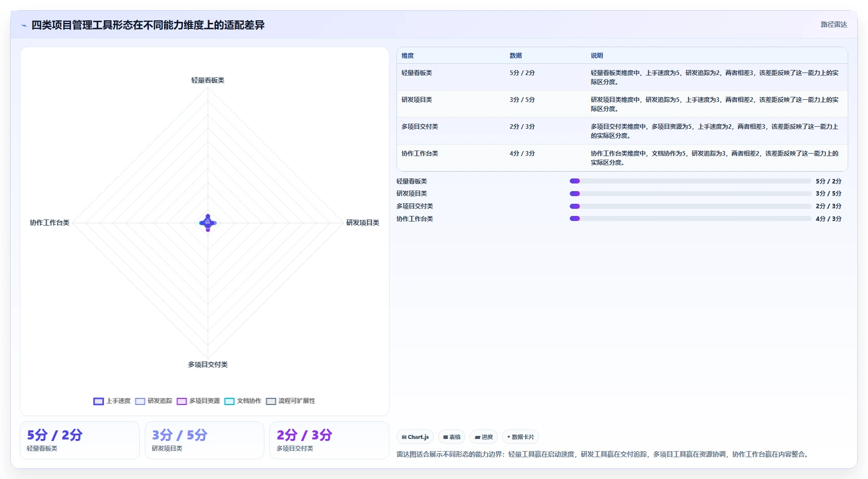The height and width of the screenshot is (479, 868).
Task: Click the 数据 column header
Action: tap(516, 56)
